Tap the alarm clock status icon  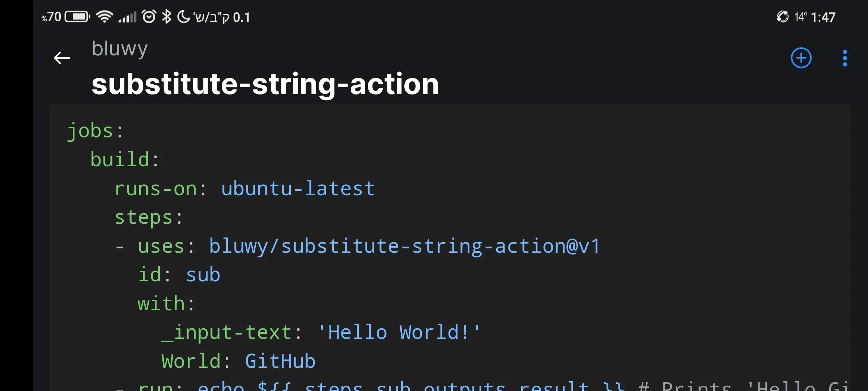pos(149,17)
